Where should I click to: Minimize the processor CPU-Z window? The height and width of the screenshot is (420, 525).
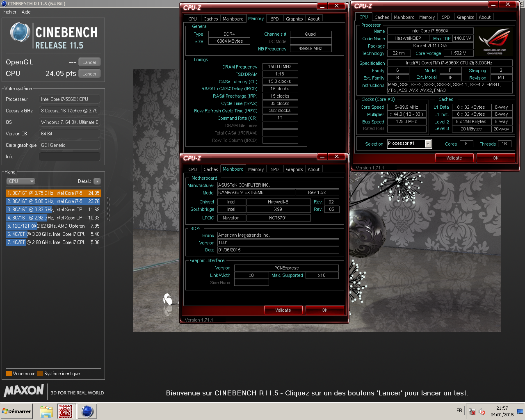click(x=493, y=5)
